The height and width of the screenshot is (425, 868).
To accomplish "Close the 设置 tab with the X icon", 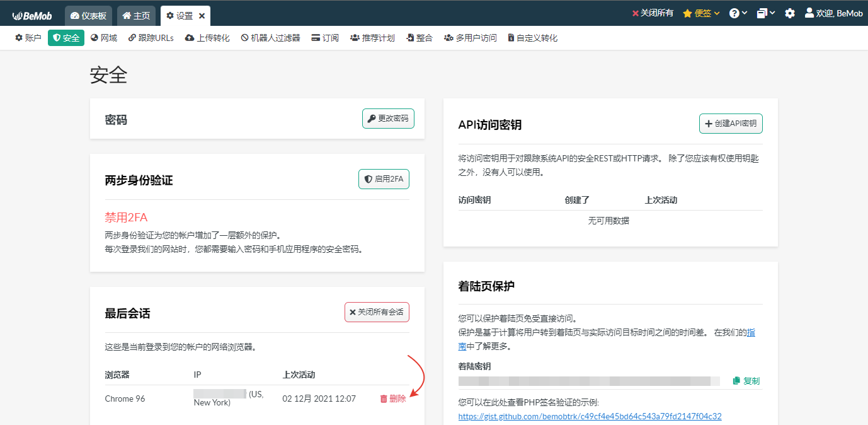I will point(202,16).
